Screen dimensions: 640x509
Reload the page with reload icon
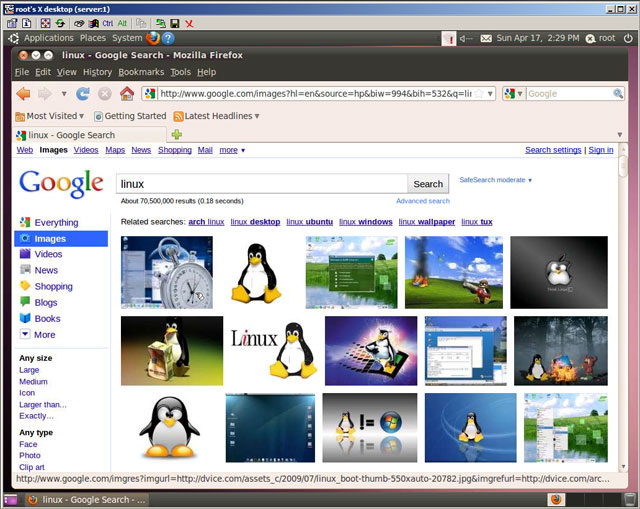coord(83,94)
